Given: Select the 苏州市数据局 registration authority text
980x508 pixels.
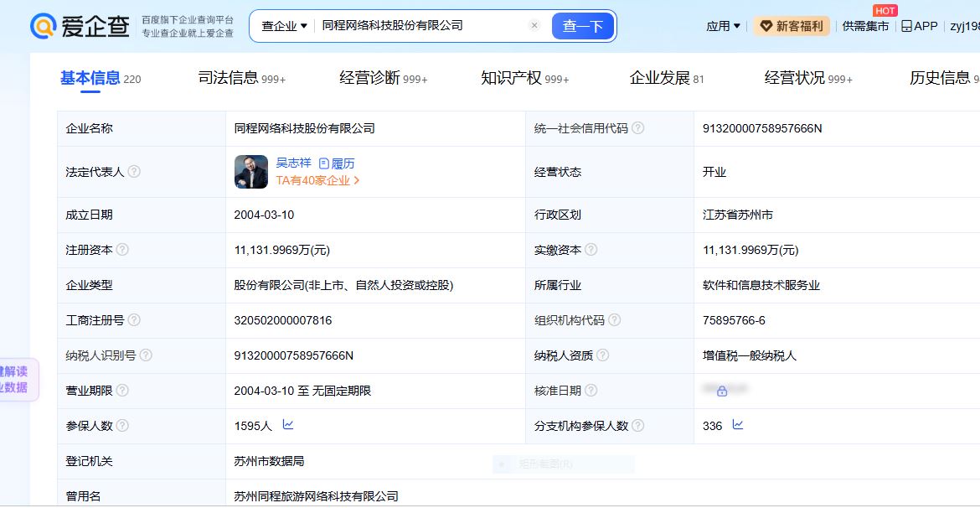Looking at the screenshot, I should [x=270, y=462].
